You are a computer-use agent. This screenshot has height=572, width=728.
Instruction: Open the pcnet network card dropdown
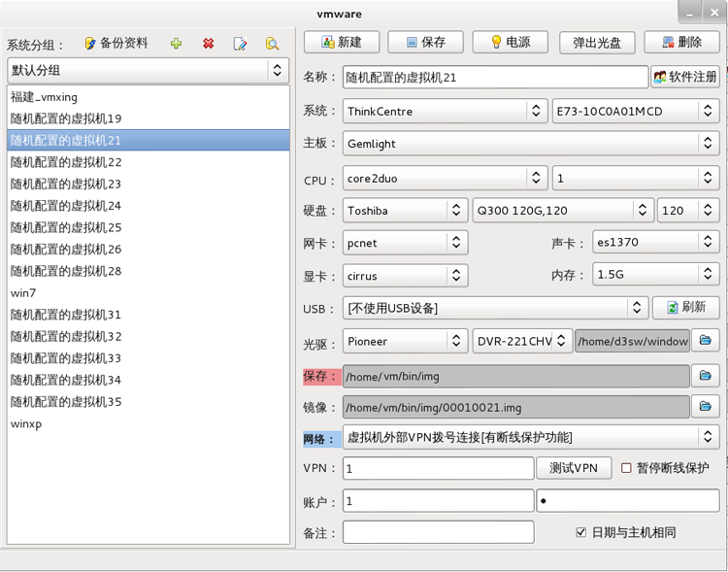[x=406, y=243]
